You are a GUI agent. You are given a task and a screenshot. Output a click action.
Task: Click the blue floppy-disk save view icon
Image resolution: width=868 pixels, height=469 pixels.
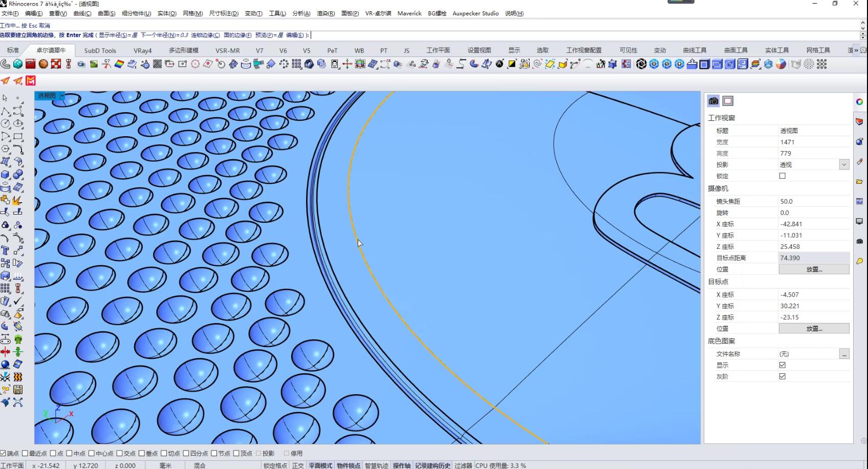[x=743, y=64]
